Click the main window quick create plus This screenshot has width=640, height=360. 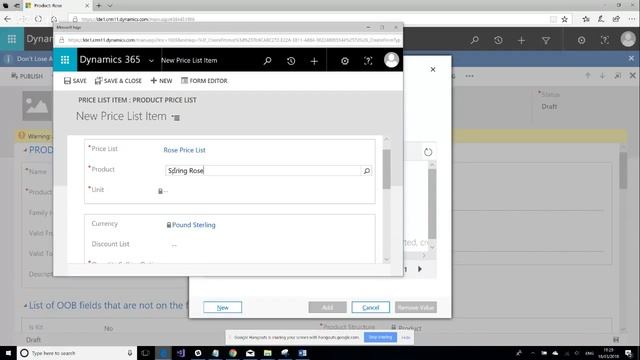(x=521, y=40)
